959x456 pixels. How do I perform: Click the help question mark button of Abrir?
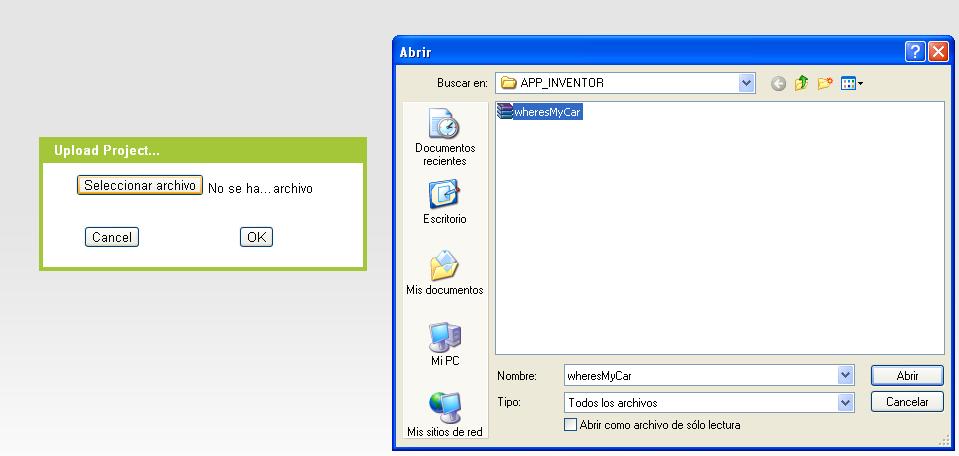pyautogui.click(x=915, y=52)
